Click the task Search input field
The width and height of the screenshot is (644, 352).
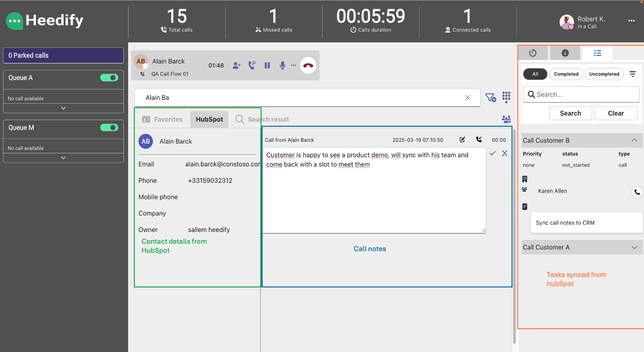[581, 94]
